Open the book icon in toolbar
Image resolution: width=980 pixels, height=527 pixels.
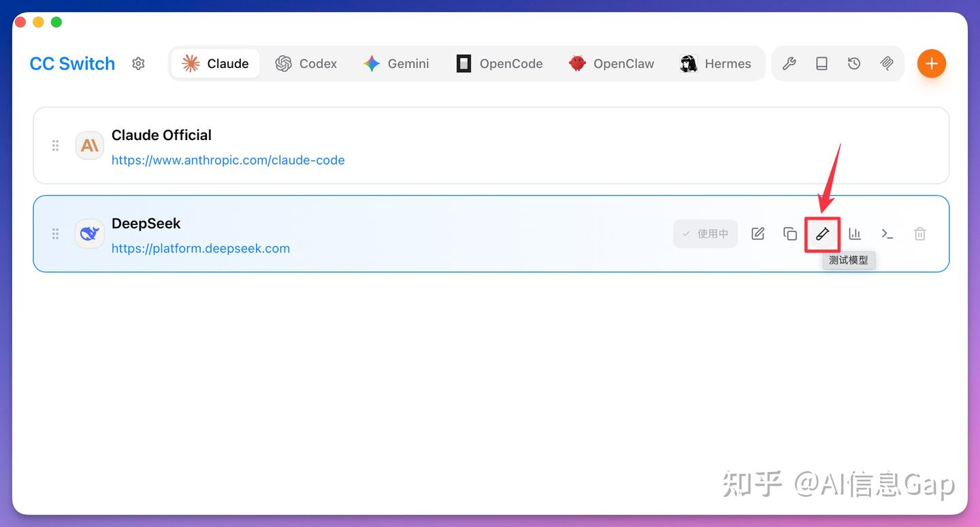pyautogui.click(x=822, y=63)
